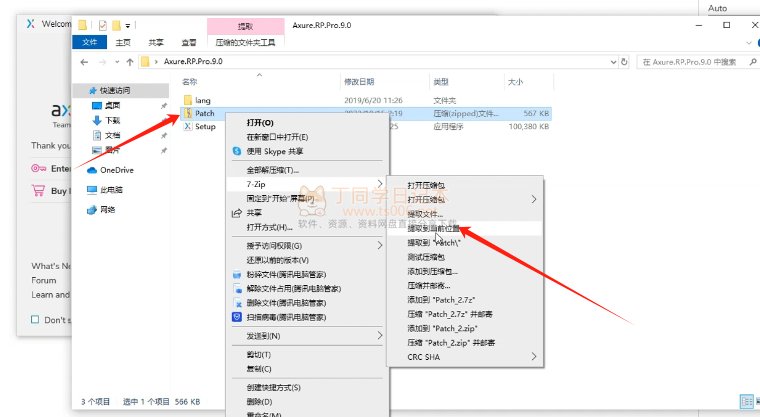760x417 pixels.
Task: Sort by the 大小 column header
Action: 515,82
